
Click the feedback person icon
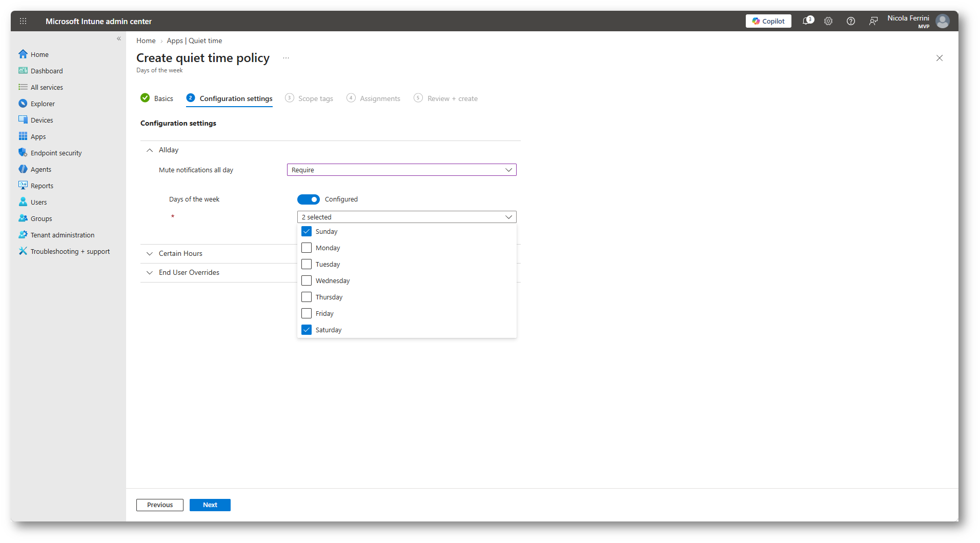(873, 21)
